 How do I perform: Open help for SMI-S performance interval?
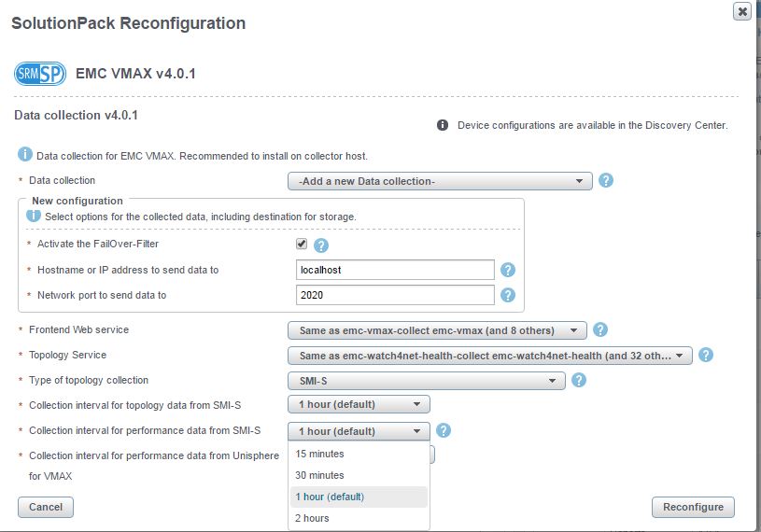pyautogui.click(x=444, y=430)
